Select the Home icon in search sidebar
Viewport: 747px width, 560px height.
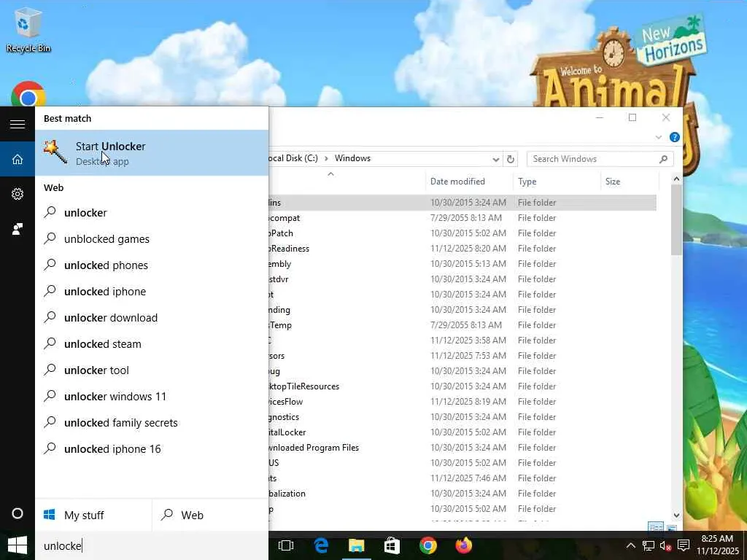pos(18,159)
